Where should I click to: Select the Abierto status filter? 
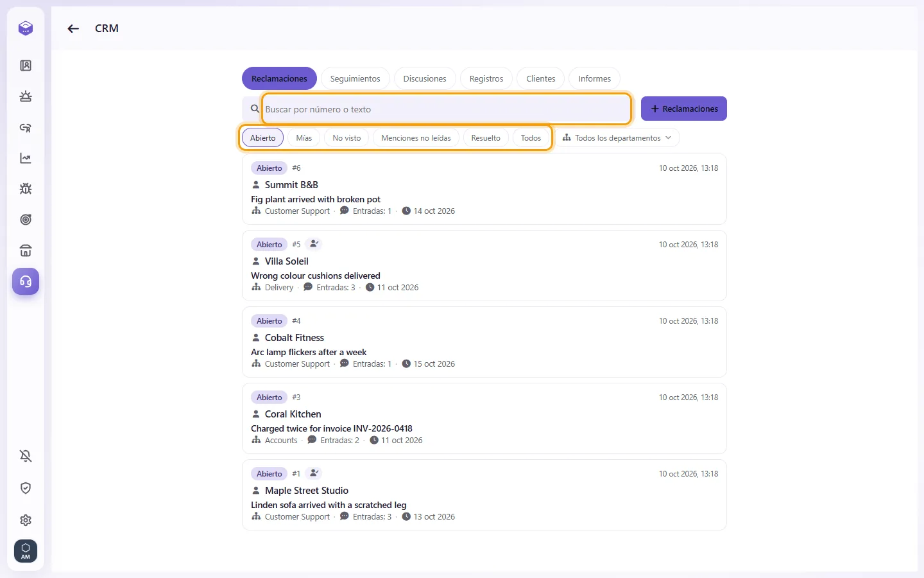pyautogui.click(x=263, y=138)
